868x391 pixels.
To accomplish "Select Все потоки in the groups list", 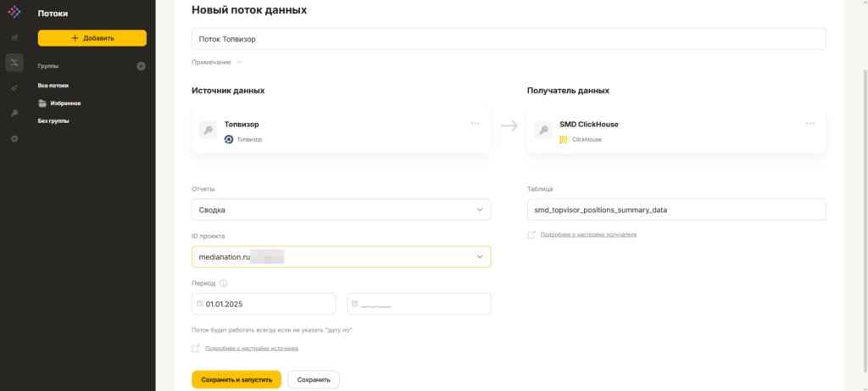I will pos(53,86).
